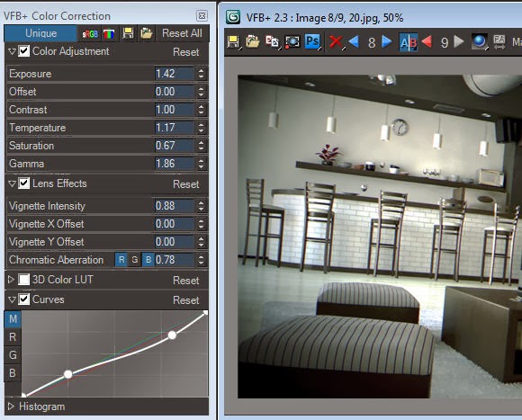The height and width of the screenshot is (420, 522).
Task: Click the Offset value field under Exposure
Action: pyautogui.click(x=174, y=92)
